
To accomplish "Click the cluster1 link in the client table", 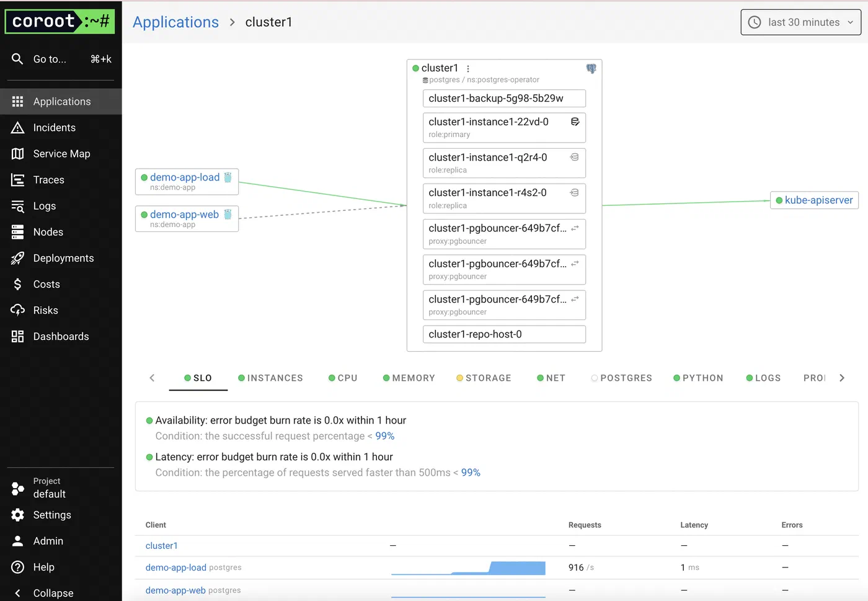I will click(x=162, y=546).
